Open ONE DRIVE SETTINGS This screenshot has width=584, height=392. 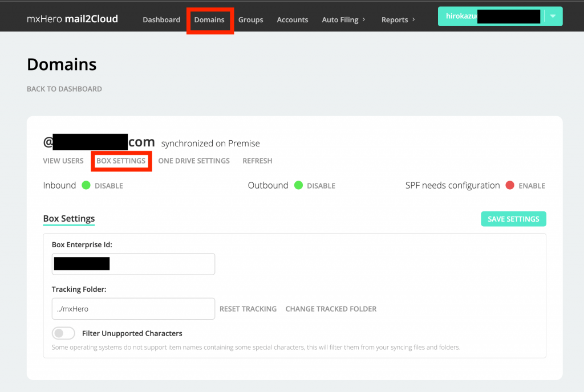coord(194,161)
